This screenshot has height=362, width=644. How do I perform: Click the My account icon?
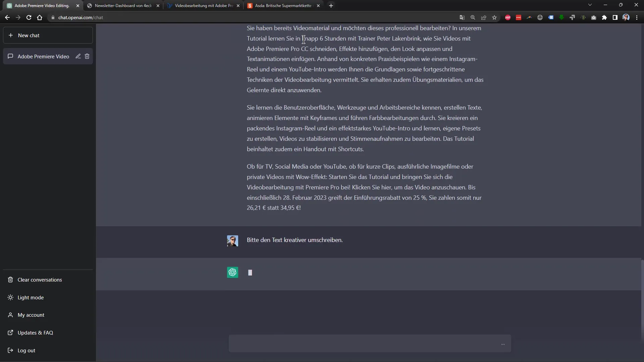click(10, 315)
